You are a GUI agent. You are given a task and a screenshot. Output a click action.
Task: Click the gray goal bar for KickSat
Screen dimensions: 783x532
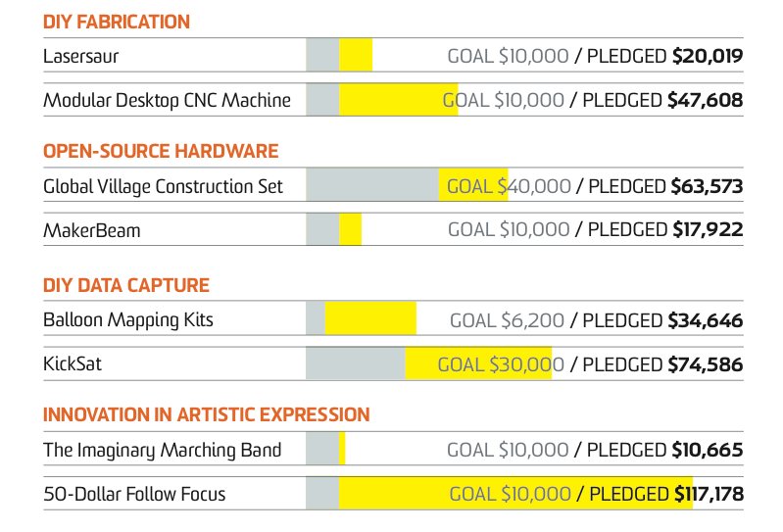[x=355, y=364]
